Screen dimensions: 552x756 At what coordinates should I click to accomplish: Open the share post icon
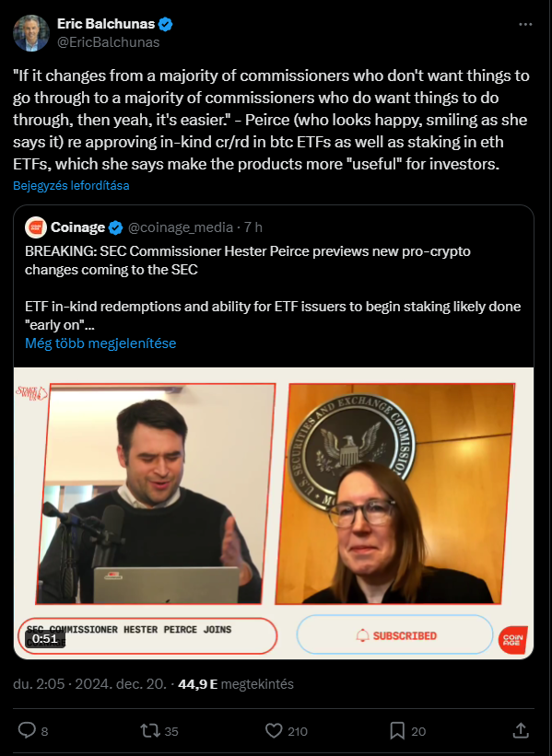521,730
